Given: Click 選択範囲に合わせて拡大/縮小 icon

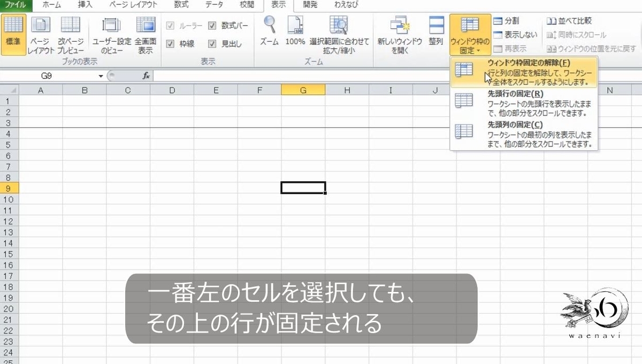Looking at the screenshot, I should 339,29.
